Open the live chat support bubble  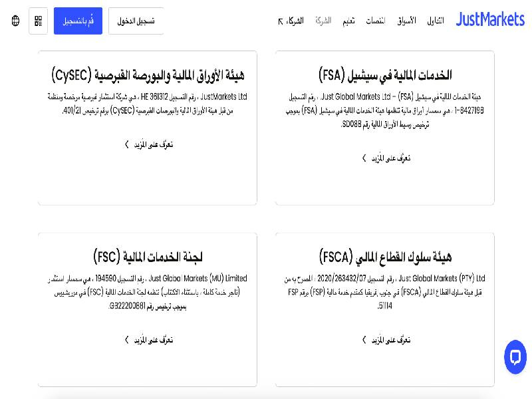(515, 357)
